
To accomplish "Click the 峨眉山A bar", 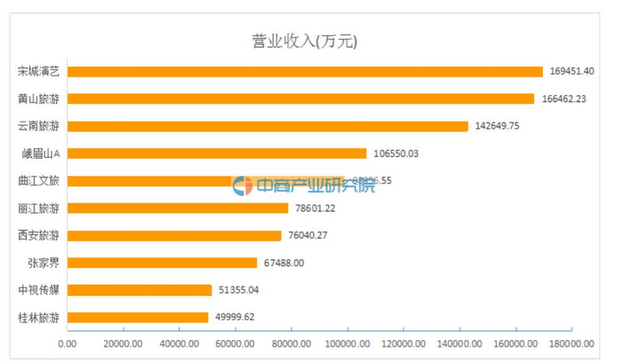I will coord(216,153).
